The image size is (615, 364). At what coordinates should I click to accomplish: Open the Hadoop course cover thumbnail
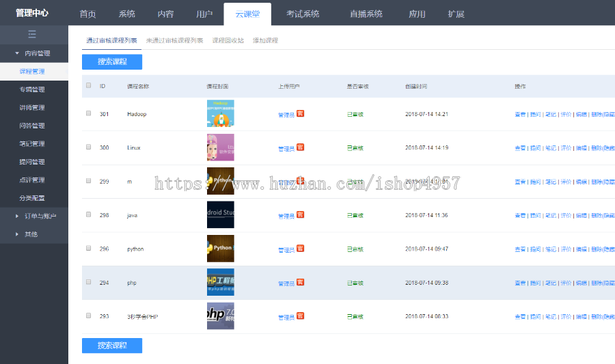[220, 113]
